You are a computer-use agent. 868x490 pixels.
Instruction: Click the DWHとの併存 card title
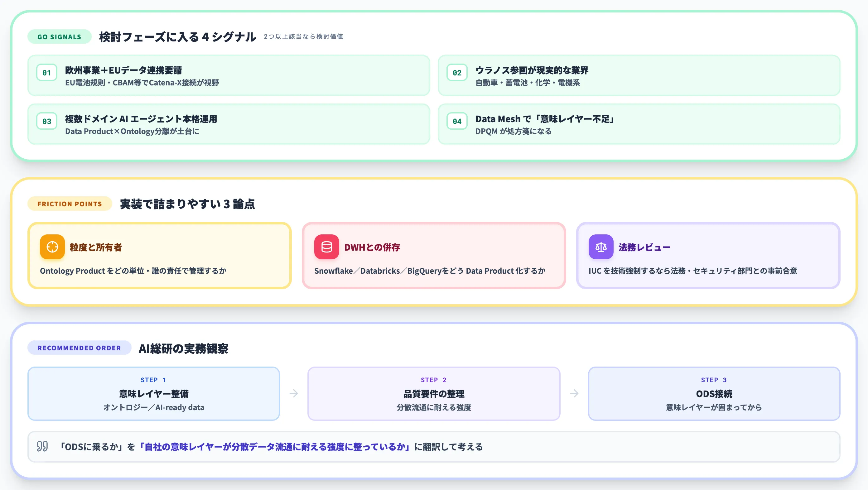(372, 247)
